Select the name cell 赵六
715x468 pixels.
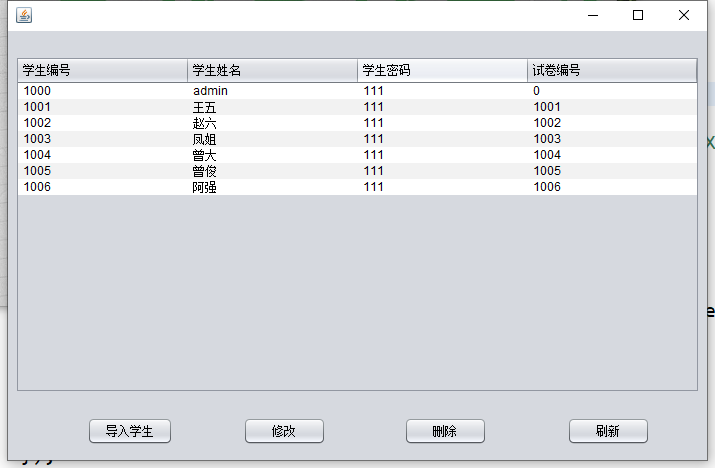(x=272, y=123)
